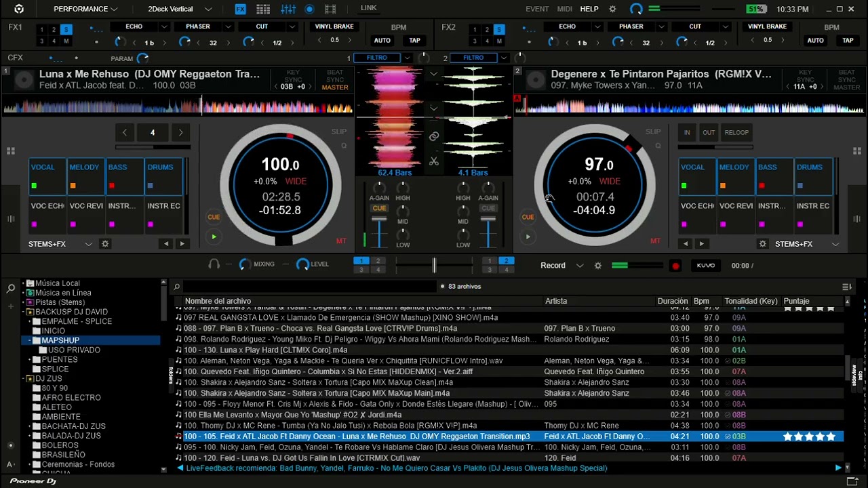The height and width of the screenshot is (488, 868).
Task: Adjust the headphones MIXING knob
Action: 245,264
